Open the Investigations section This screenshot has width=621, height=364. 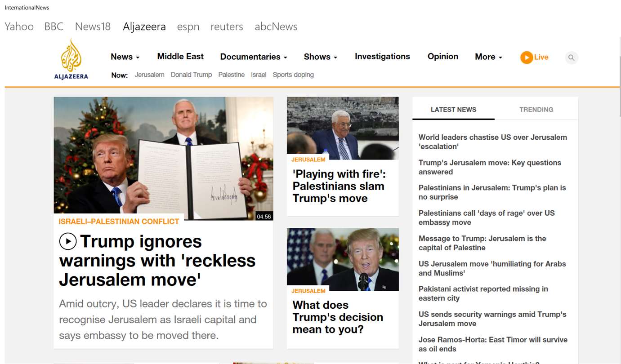tap(382, 56)
